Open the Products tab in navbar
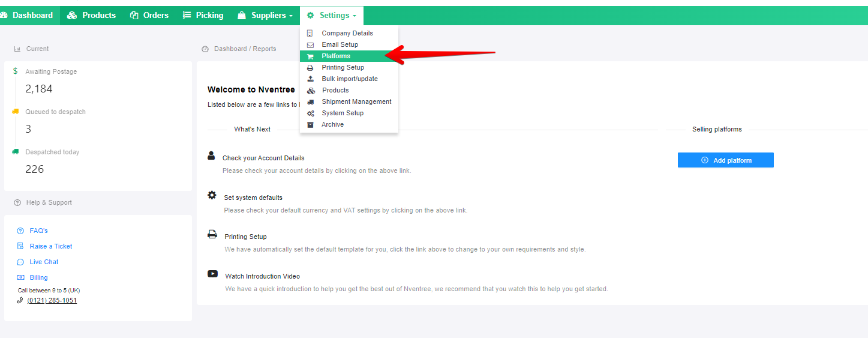The height and width of the screenshot is (338, 868). point(91,16)
